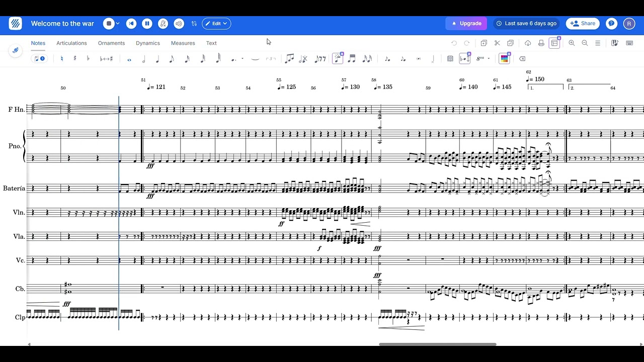This screenshot has height=362, width=644.
Task: Toggle the page layout view icon
Action: click(554, 43)
